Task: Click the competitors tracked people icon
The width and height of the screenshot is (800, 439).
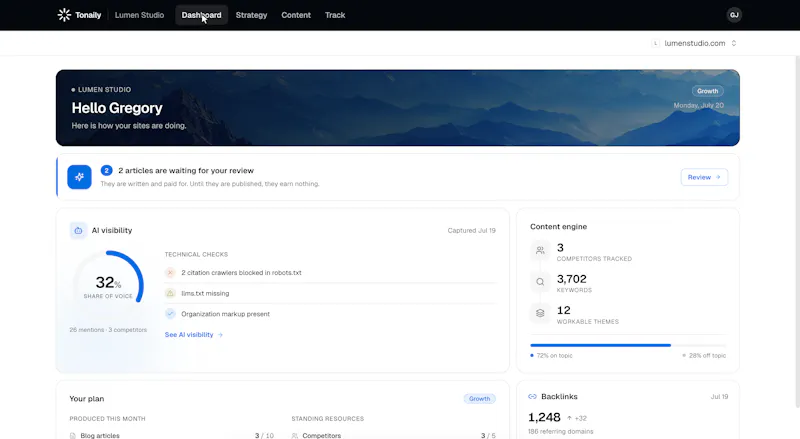Action: (x=540, y=250)
